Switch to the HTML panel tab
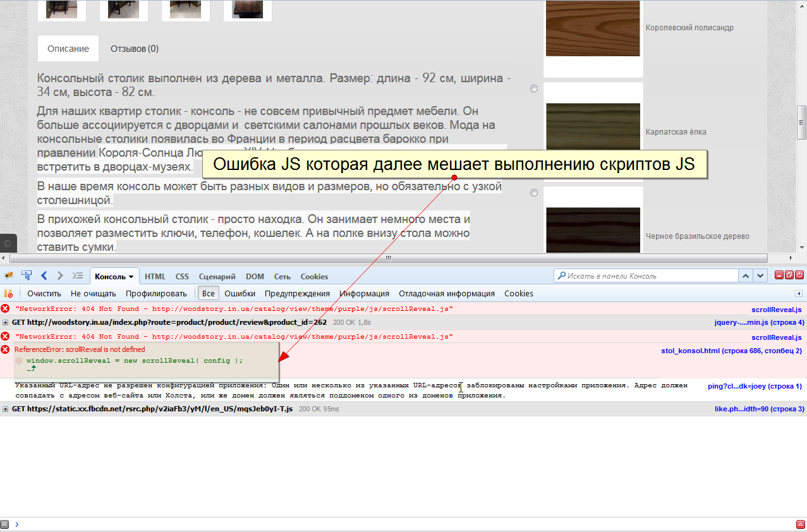 click(x=155, y=276)
